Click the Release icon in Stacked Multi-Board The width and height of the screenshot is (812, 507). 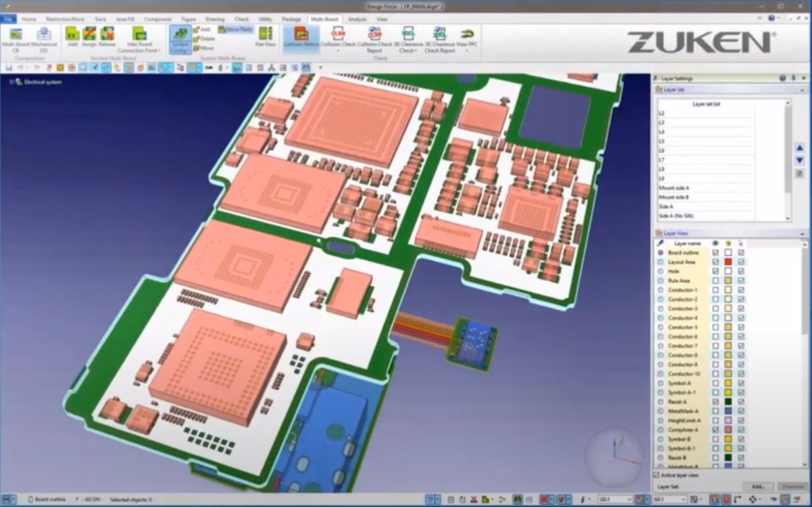[x=107, y=34]
